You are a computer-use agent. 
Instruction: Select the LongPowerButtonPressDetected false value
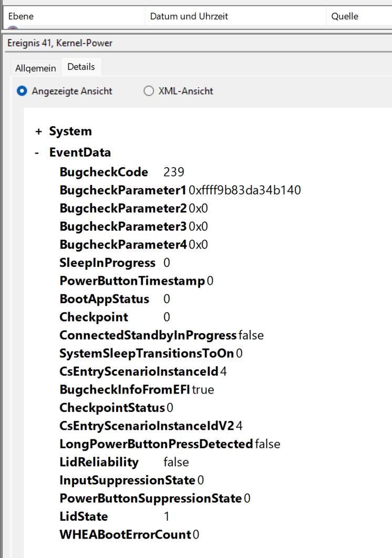tap(267, 444)
